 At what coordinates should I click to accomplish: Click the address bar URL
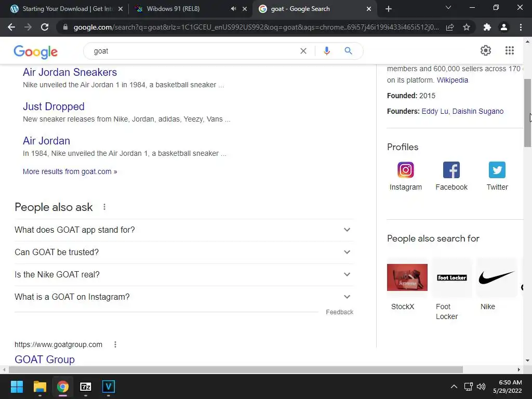coord(256,27)
